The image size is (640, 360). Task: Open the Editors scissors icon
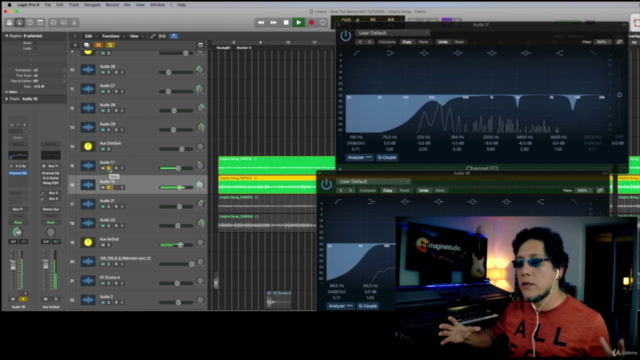[74, 22]
